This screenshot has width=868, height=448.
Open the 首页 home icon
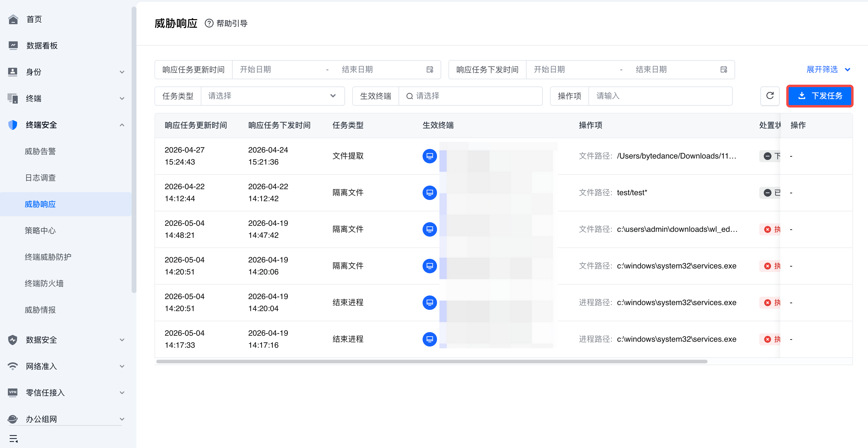pos(13,19)
